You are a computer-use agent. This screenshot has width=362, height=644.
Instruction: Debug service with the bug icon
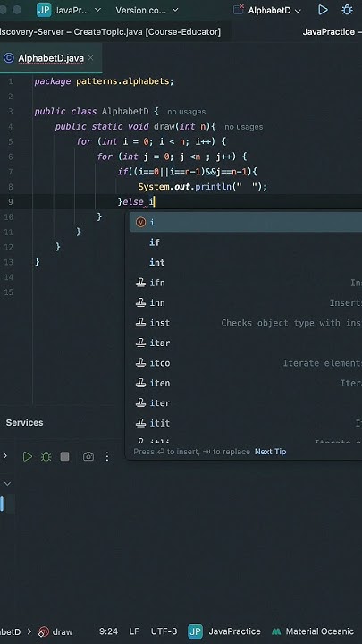[46, 456]
